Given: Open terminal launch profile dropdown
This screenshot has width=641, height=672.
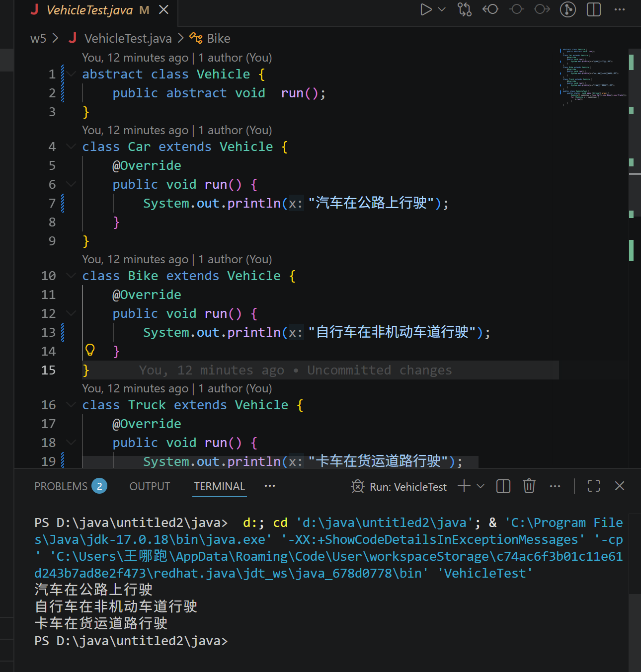Looking at the screenshot, I should pos(481,486).
